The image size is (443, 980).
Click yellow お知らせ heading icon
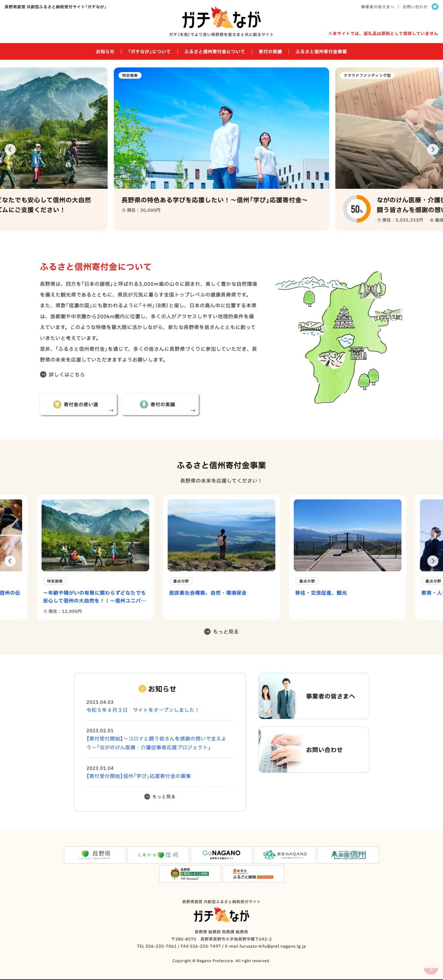[x=142, y=688]
